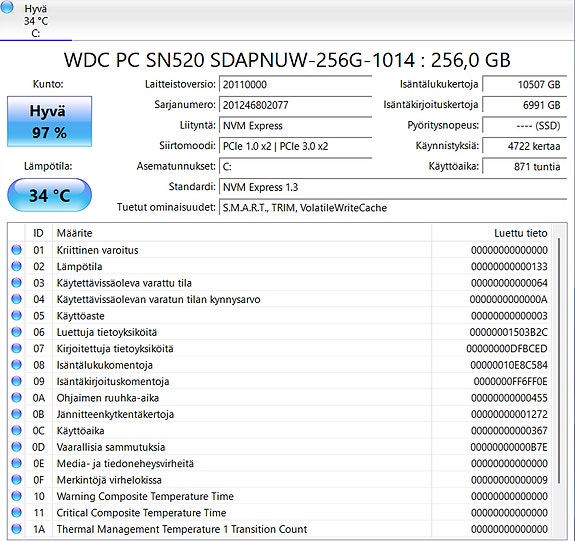Select the Merkintöjä virhelokissa attribute
Image resolution: width=575 pixels, height=541 pixels.
[x=109, y=480]
